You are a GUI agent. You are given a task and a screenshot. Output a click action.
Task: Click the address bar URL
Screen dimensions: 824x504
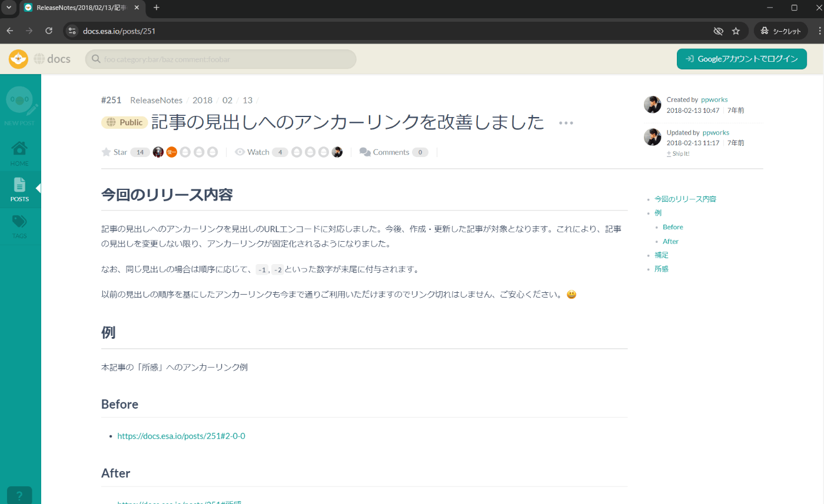119,31
